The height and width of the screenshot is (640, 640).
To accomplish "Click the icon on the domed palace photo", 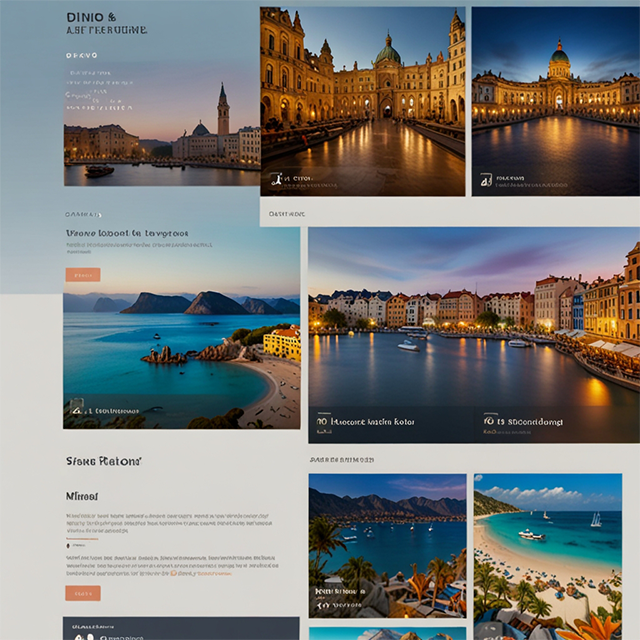I will click(486, 181).
